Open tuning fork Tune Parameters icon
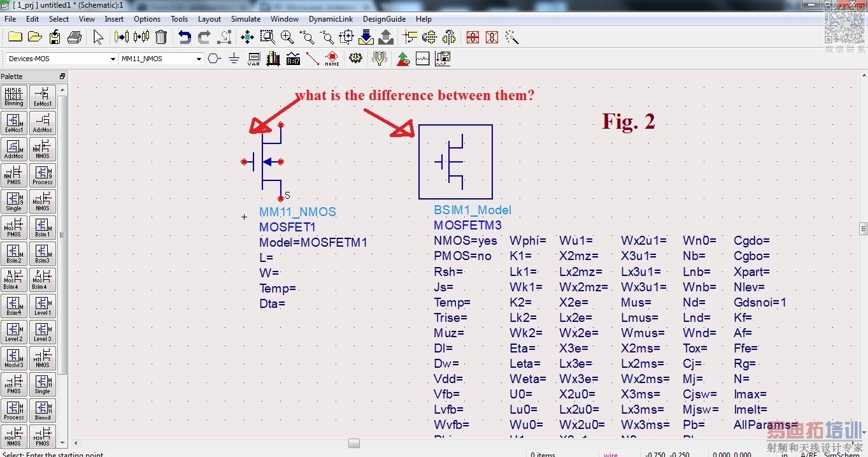868x457 pixels. pyautogui.click(x=380, y=59)
